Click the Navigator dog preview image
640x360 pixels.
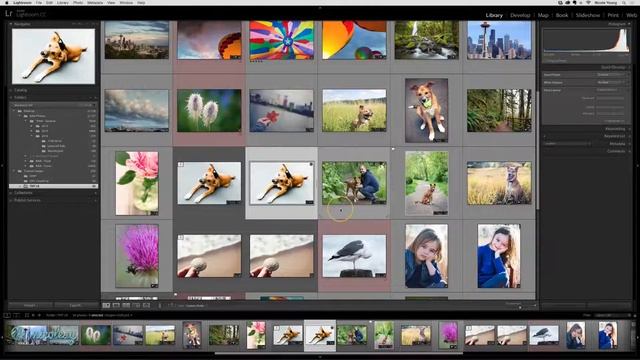(53, 56)
